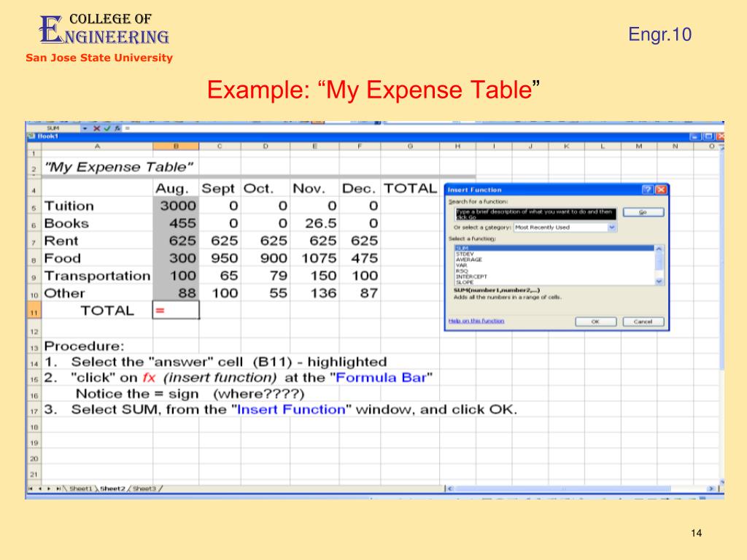
Task: Click the Other Nov. cell 136
Action: (314, 293)
